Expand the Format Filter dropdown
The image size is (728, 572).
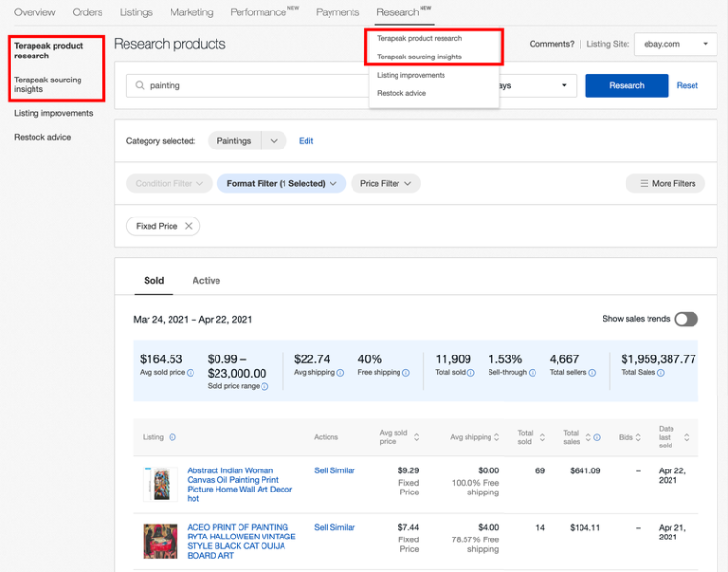[x=282, y=183]
